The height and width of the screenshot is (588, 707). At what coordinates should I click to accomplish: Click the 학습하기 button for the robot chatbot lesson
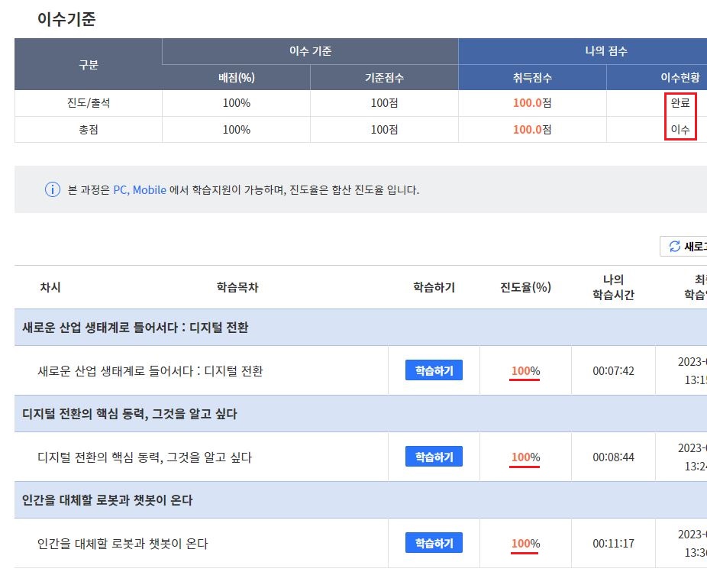pyautogui.click(x=434, y=543)
